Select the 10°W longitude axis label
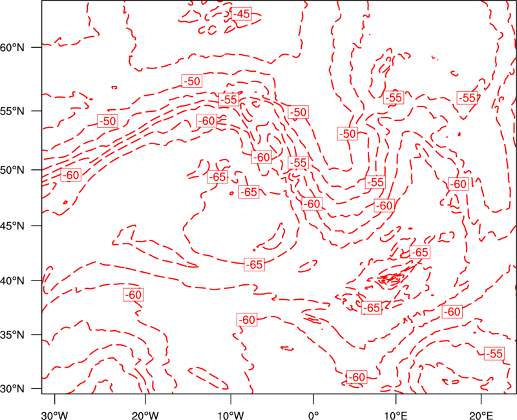Viewport: 517px width, 420px height. pyautogui.click(x=231, y=415)
